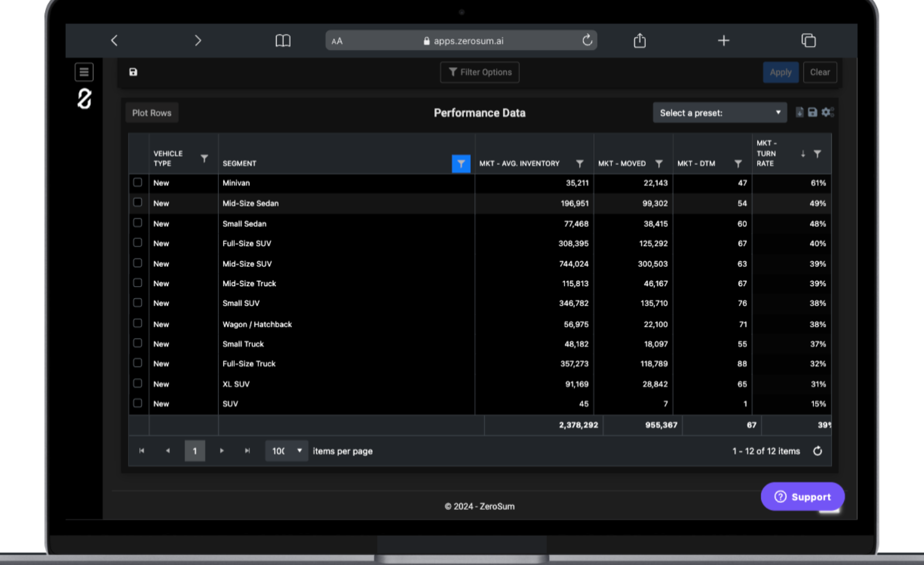Sort by the MKT - DTM header
The image size is (924, 565).
pyautogui.click(x=696, y=163)
